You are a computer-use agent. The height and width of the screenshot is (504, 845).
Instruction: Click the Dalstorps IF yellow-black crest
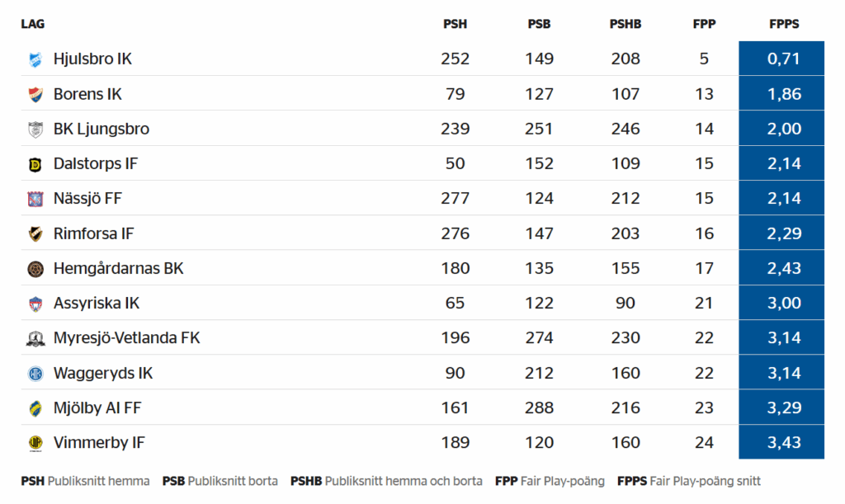click(x=35, y=164)
